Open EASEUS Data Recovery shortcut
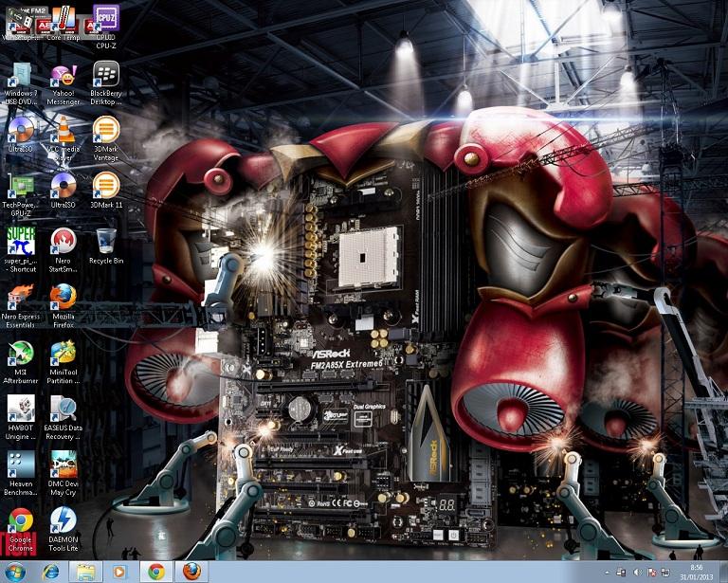 64,418
